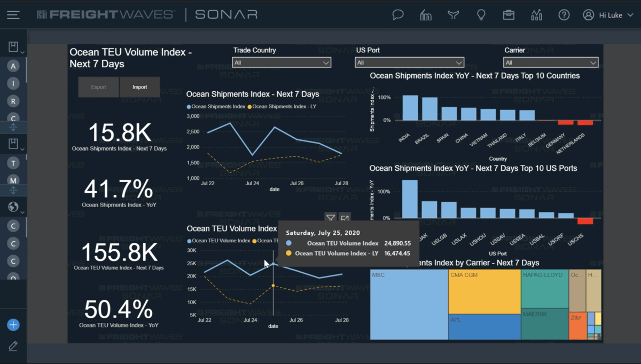Open the hamburger navigation menu
The height and width of the screenshot is (364, 641).
13,15
